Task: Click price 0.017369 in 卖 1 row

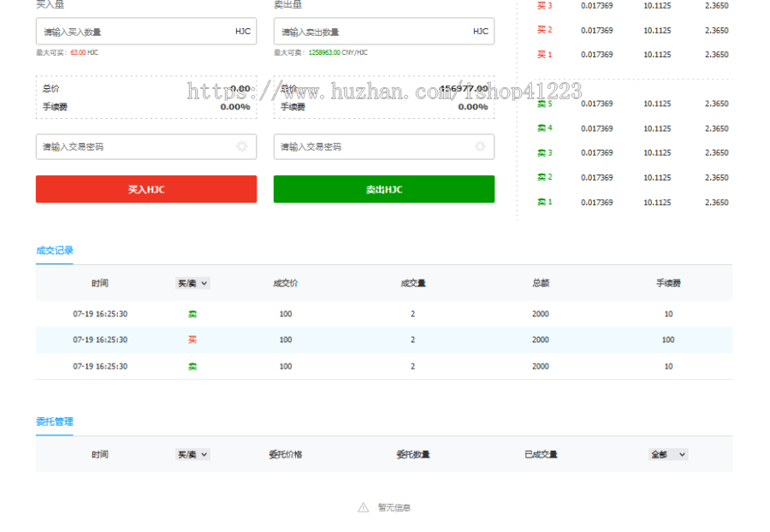Action: pos(596,202)
